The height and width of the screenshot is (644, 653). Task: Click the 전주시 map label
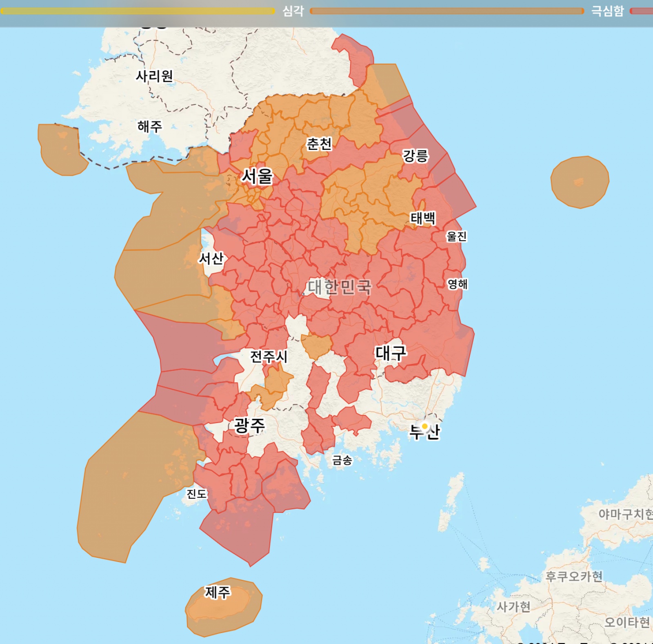pyautogui.click(x=269, y=357)
